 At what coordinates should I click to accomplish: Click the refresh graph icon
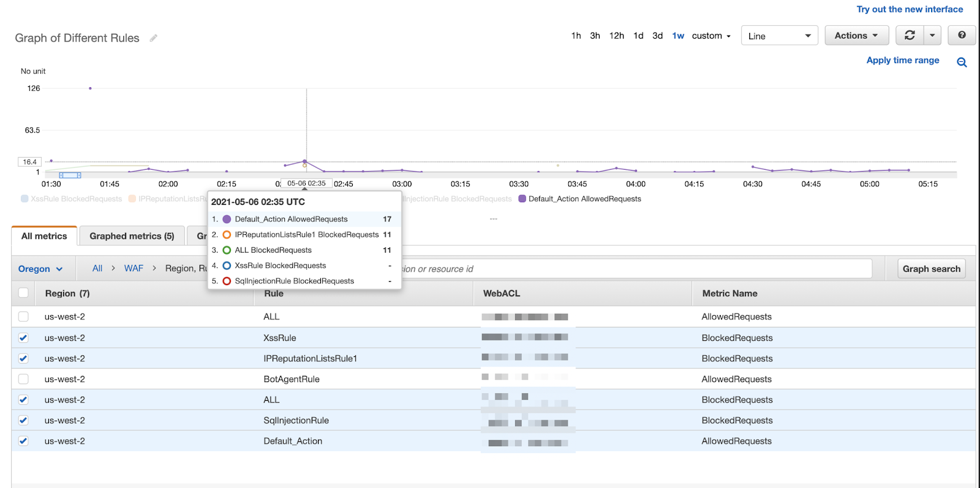click(910, 36)
